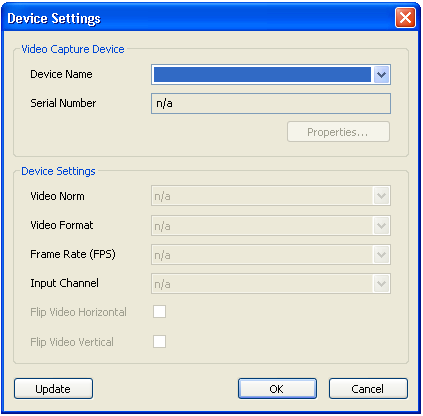Open the Frame Rate (FPS) dropdown arrow
This screenshot has height=416, width=423.
(381, 255)
